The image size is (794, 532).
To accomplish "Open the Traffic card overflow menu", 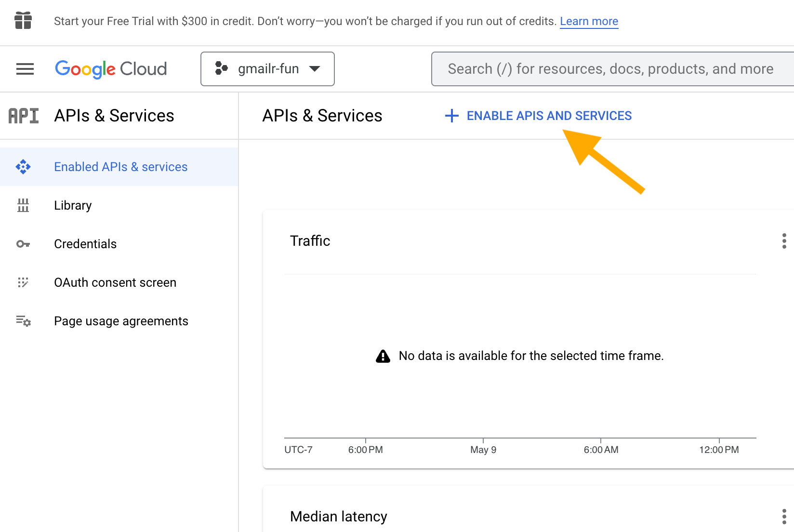I will pyautogui.click(x=784, y=241).
